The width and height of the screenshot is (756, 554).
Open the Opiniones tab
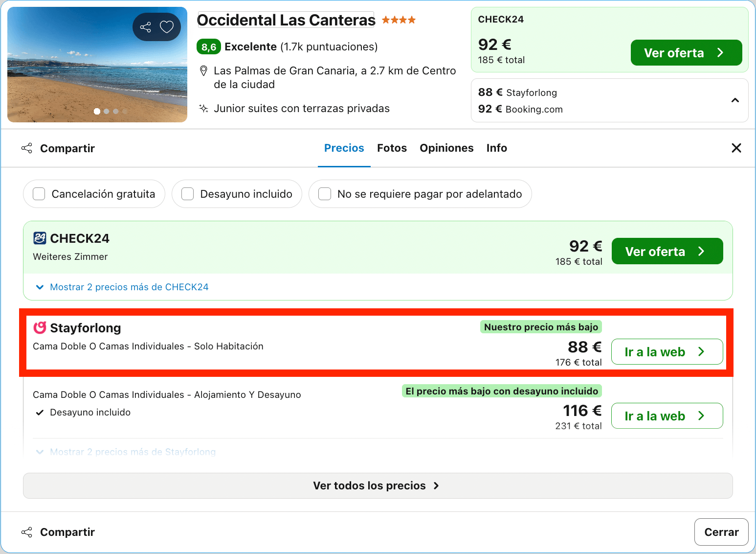(446, 148)
